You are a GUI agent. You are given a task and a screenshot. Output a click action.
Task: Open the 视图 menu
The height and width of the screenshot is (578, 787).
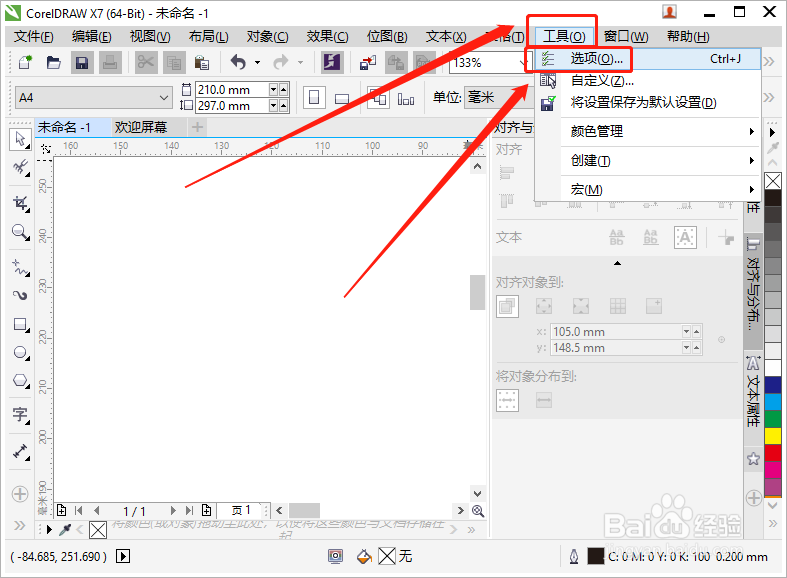click(x=150, y=37)
